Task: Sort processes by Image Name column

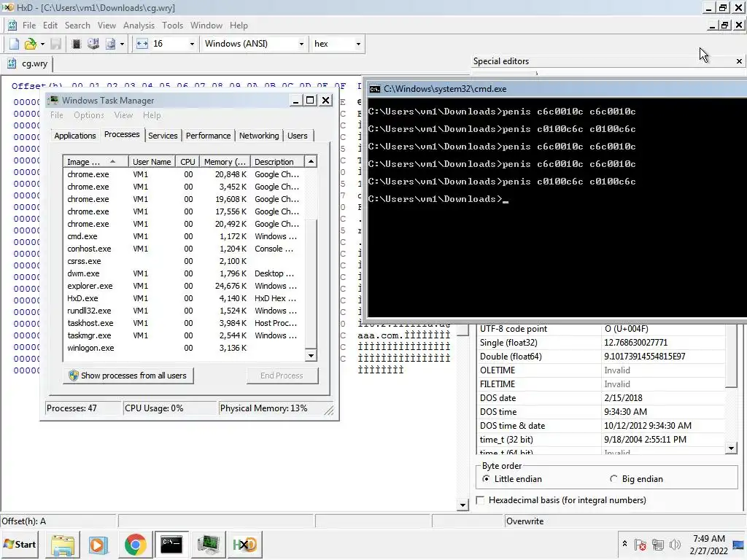Action: 96,162
